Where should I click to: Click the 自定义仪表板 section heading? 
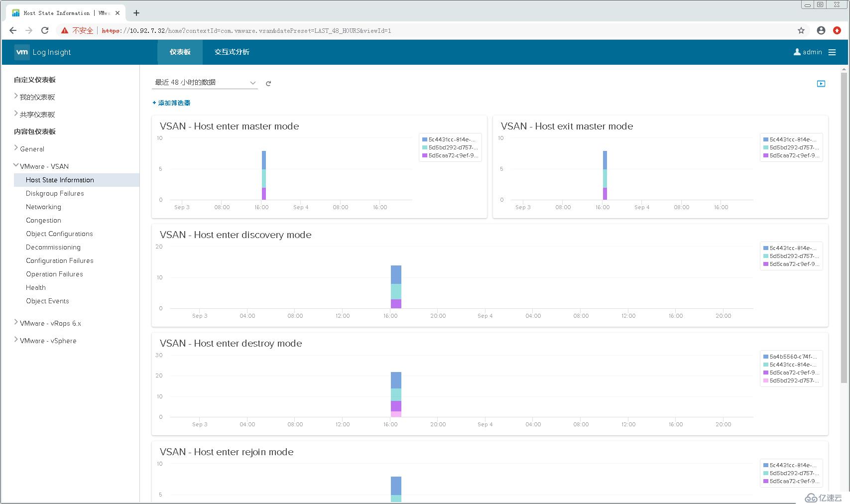coord(35,80)
